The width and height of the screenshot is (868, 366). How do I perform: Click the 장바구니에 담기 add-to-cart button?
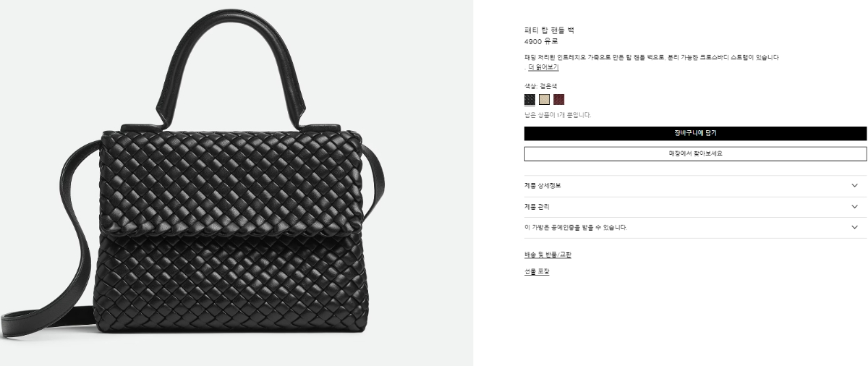click(695, 133)
